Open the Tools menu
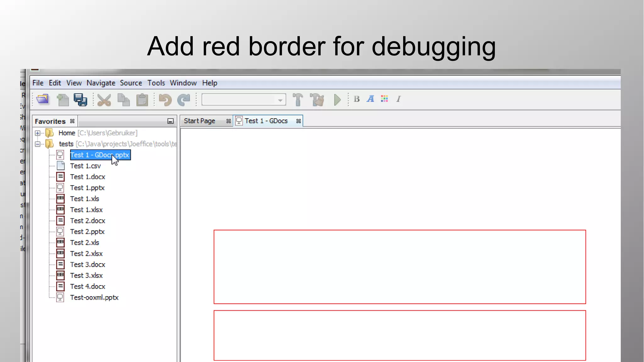 click(156, 83)
